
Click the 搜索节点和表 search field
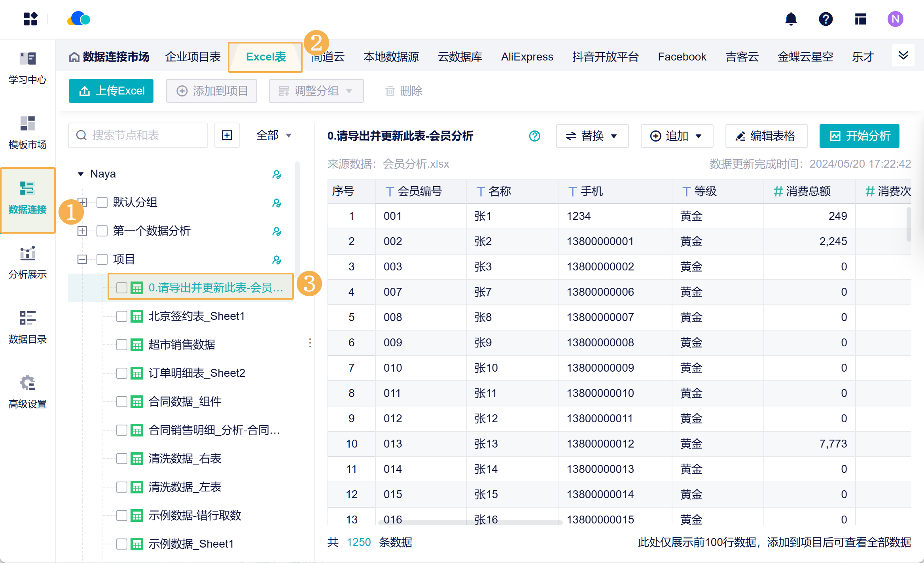click(138, 135)
